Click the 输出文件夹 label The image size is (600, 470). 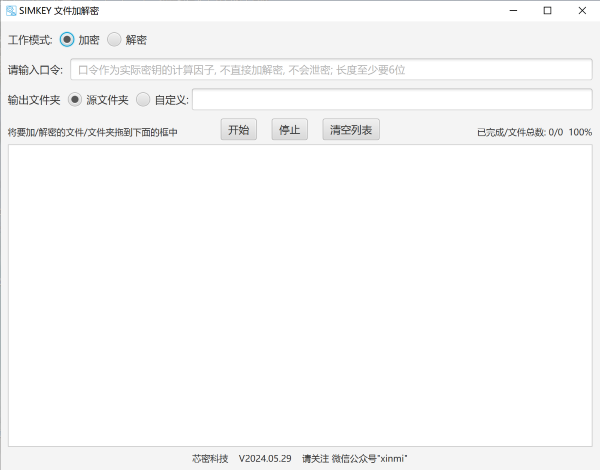point(34,100)
